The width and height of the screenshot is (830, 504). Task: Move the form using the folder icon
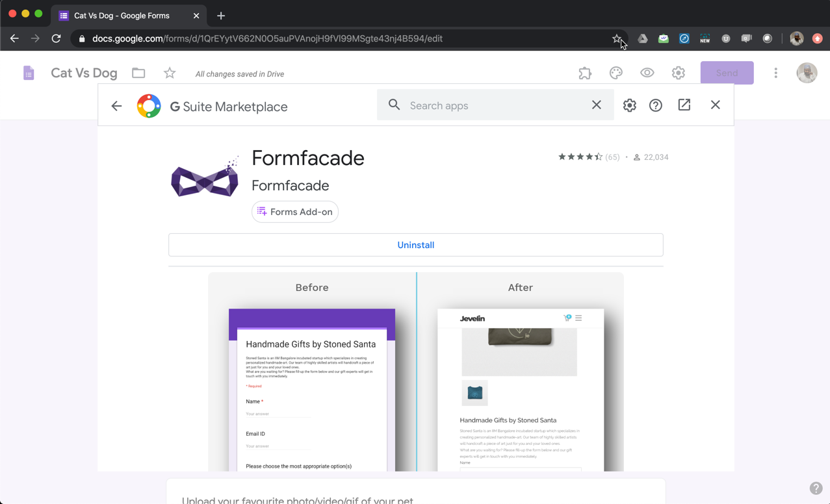138,73
